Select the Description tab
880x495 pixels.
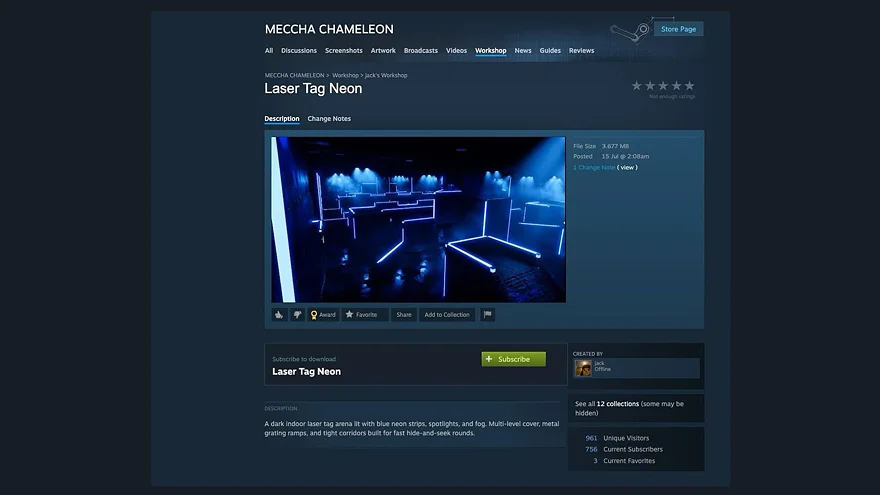282,118
